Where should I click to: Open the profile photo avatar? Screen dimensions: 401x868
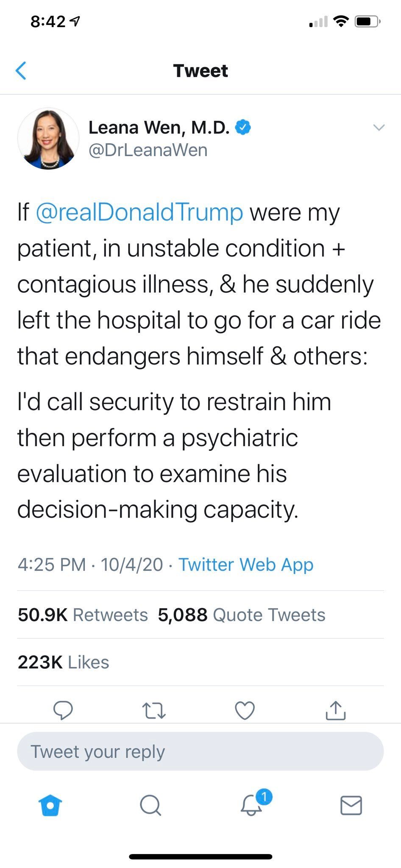[x=48, y=139]
